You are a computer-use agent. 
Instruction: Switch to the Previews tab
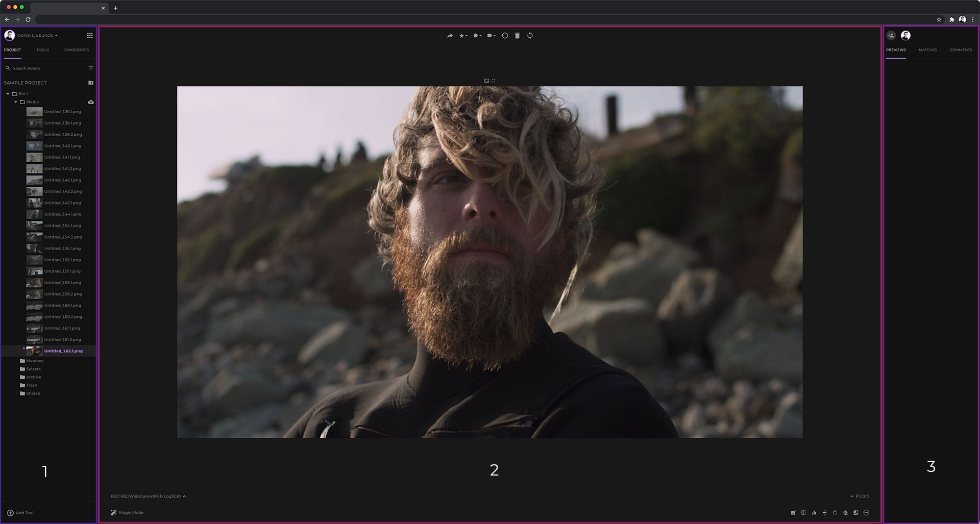point(896,50)
